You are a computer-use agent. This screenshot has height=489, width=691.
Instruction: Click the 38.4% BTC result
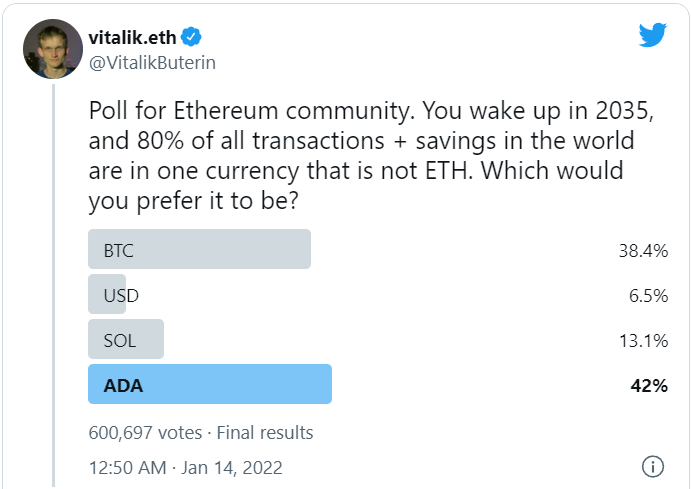(x=643, y=251)
